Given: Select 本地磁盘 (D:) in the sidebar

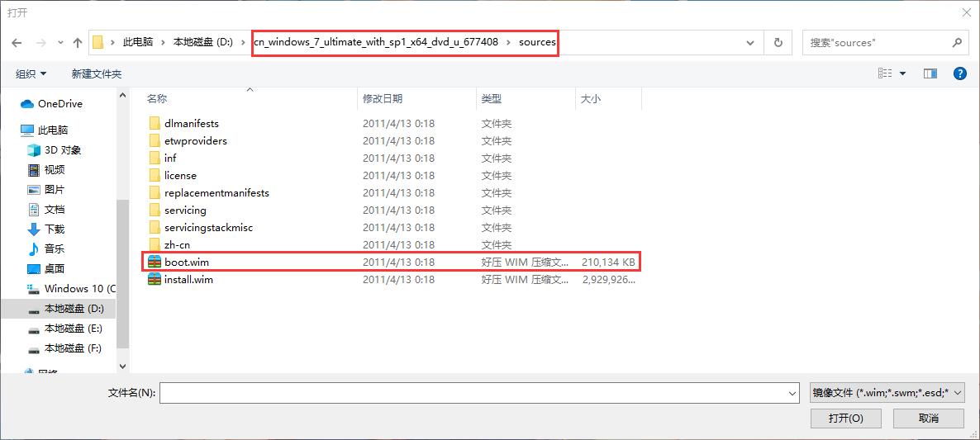Looking at the screenshot, I should pyautogui.click(x=65, y=308).
